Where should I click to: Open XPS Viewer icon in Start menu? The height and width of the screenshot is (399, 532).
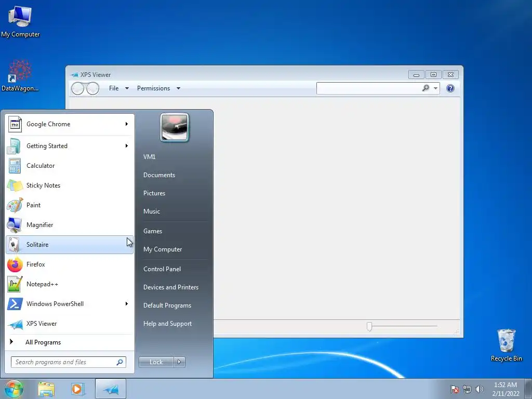[15, 324]
